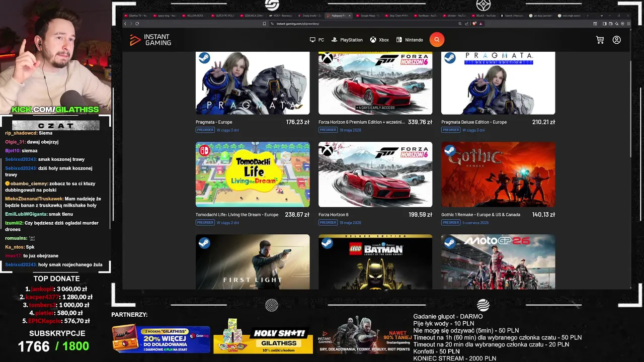The width and height of the screenshot is (644, 362).
Task: Click Nintendo Switch icon on Tomodachi cover
Action: pyautogui.click(x=204, y=150)
